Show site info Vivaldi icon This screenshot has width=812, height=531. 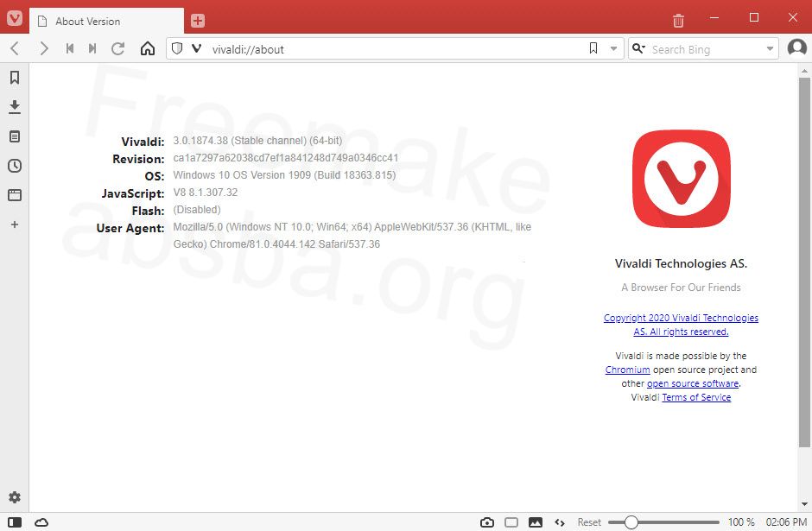pos(196,48)
